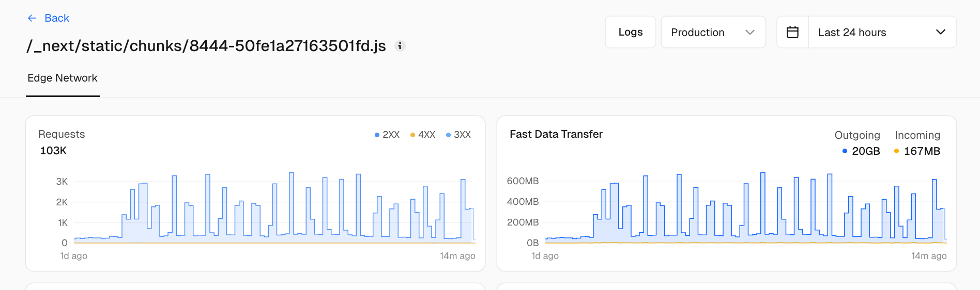The width and height of the screenshot is (980, 290).
Task: Click the 20GB outgoing value
Action: pos(866,151)
